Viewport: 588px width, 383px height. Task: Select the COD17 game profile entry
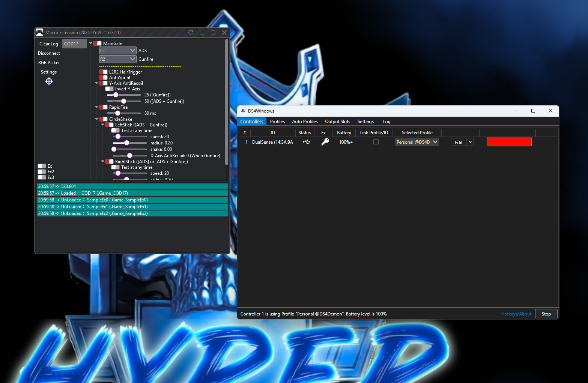click(x=74, y=44)
